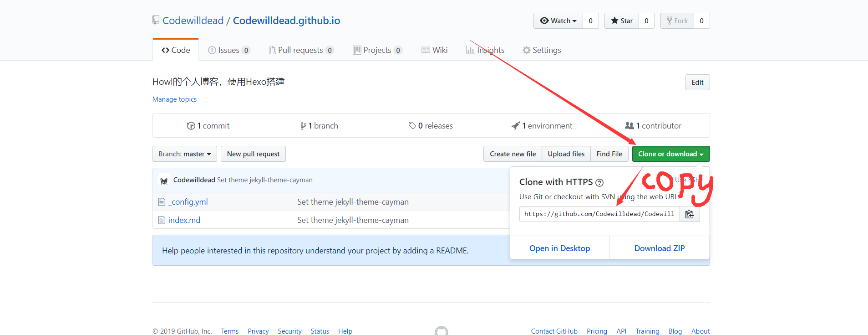Screen dimensions: 868x335
Task: View watcher count of 0
Action: point(591,21)
